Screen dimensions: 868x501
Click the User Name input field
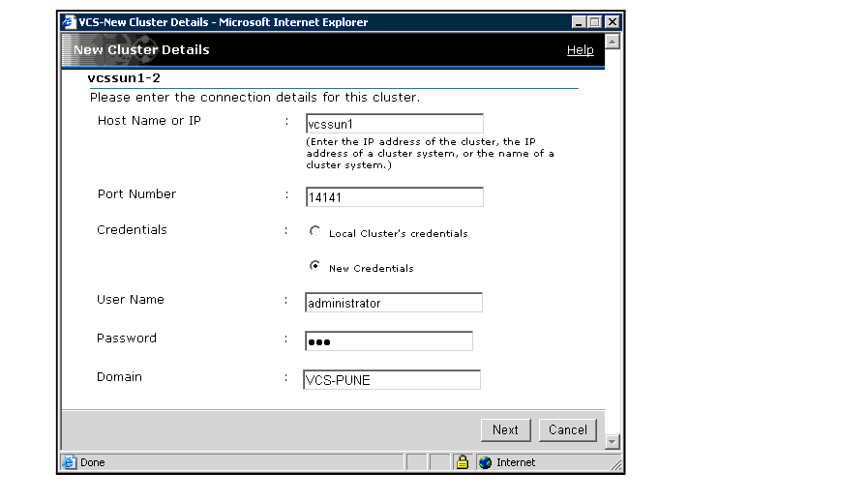click(x=393, y=303)
